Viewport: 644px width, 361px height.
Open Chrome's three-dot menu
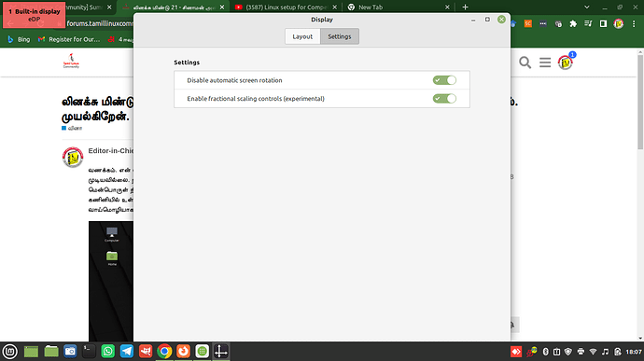pyautogui.click(x=634, y=24)
